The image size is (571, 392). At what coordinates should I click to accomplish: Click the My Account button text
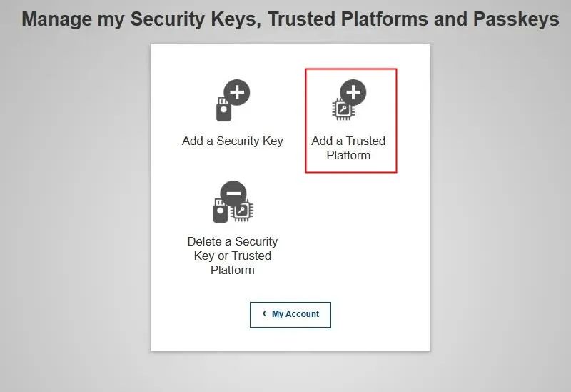(x=295, y=314)
